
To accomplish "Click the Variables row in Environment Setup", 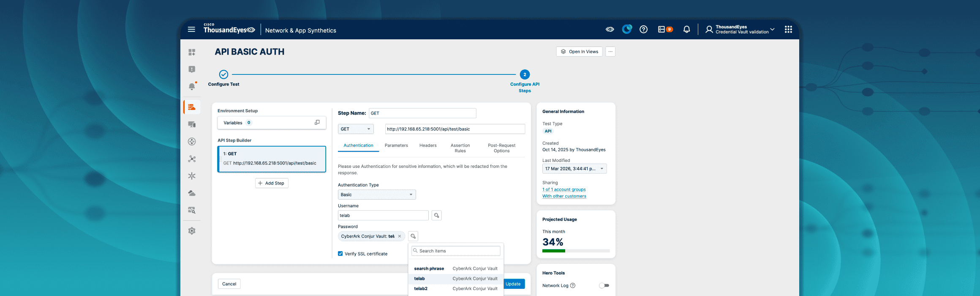I will [x=272, y=123].
